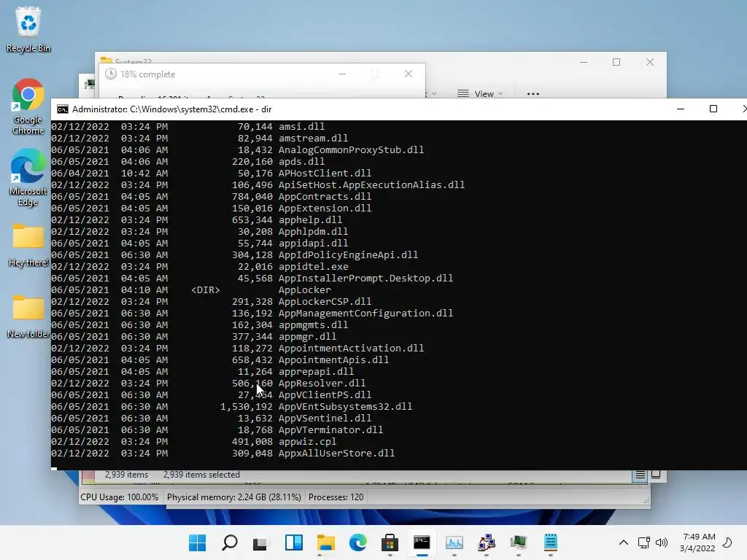Image resolution: width=747 pixels, height=560 pixels.
Task: Click the '18% complete' dialog title
Action: 147,74
